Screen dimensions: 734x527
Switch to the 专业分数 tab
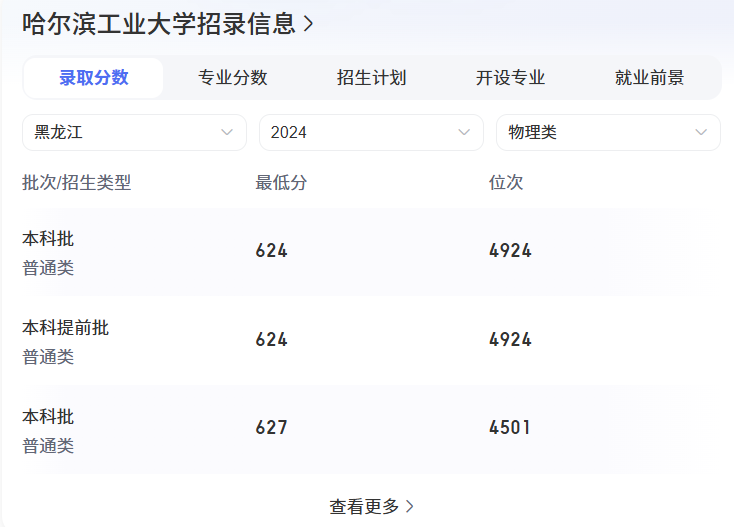pos(233,78)
